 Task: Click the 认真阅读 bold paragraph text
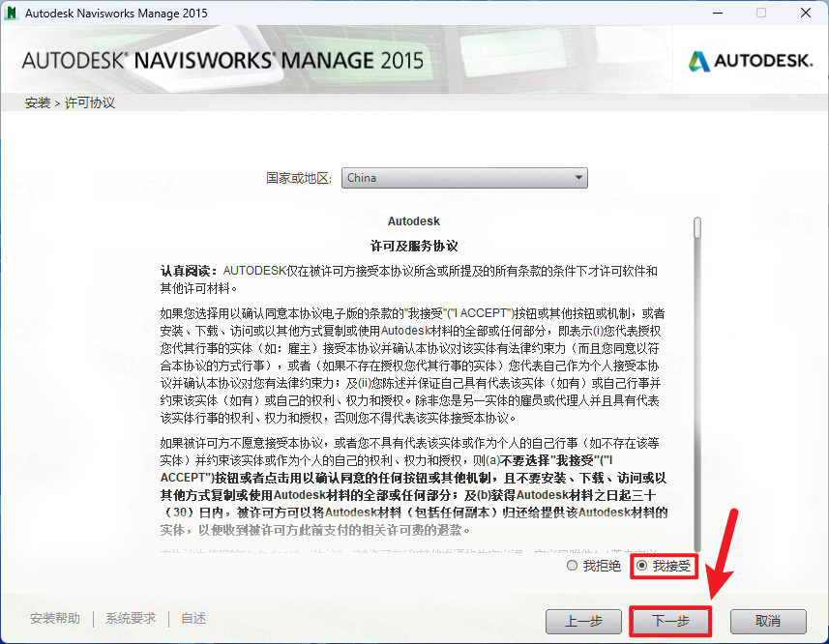click(x=190, y=271)
